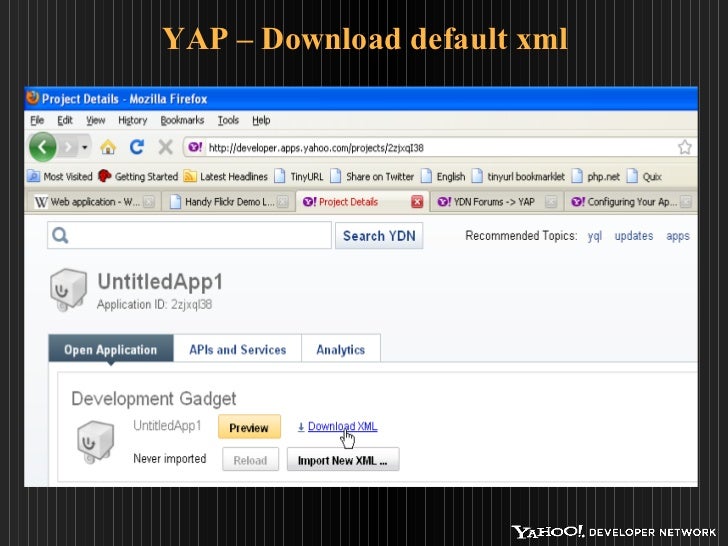Open the File menu
The height and width of the screenshot is (546, 728).
click(37, 120)
